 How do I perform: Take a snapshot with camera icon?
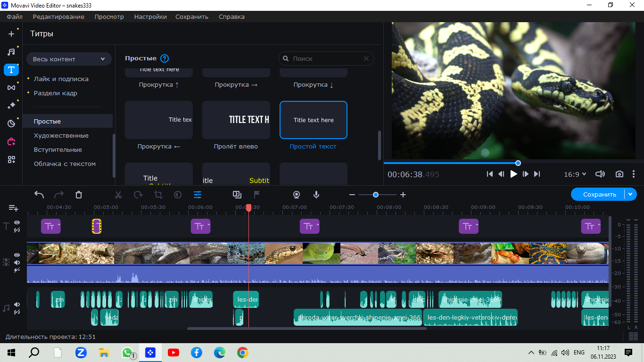619,174
